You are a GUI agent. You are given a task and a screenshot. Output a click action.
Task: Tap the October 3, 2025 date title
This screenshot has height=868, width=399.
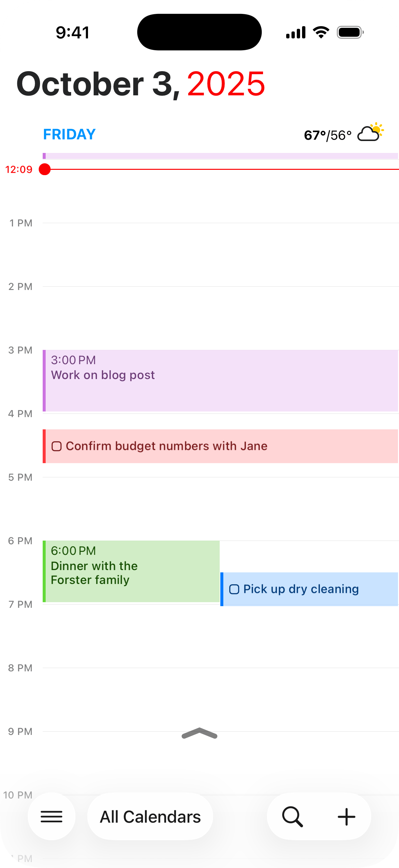[98, 84]
